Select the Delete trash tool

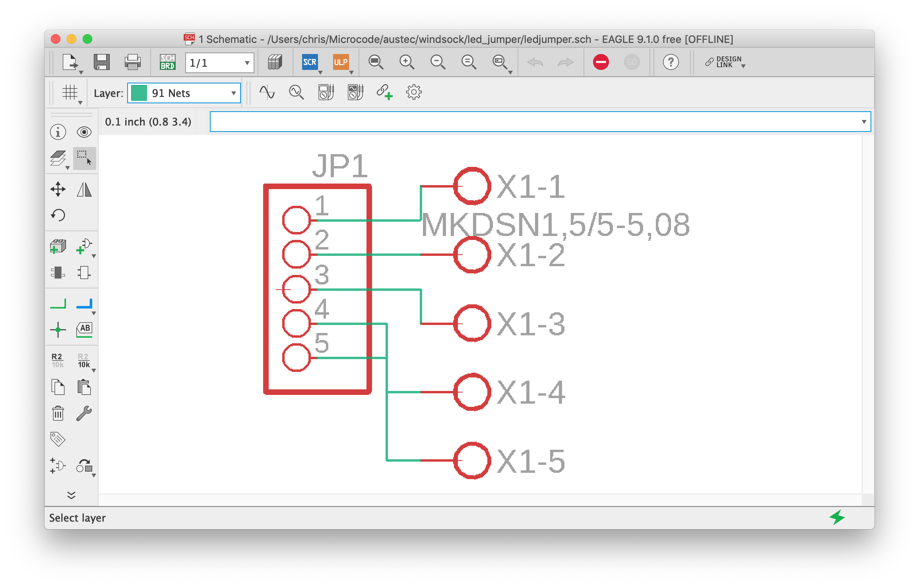coord(58,413)
